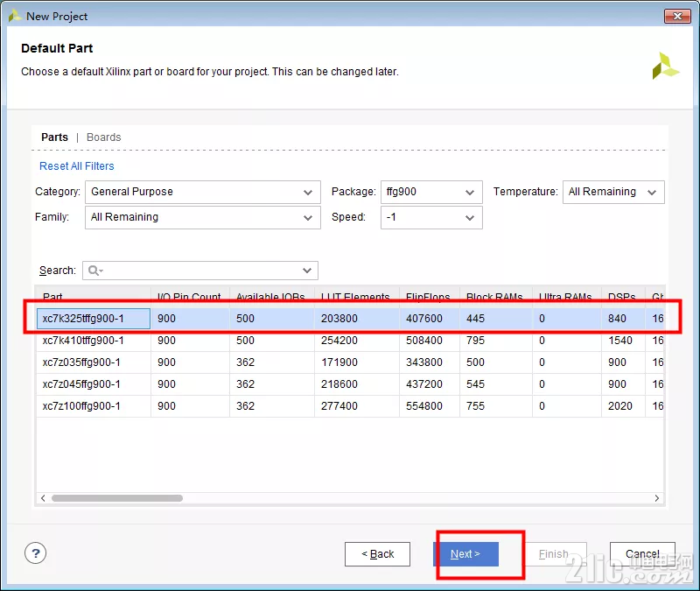Click DSPs value 1540
The height and width of the screenshot is (591, 700).
pyautogui.click(x=620, y=341)
